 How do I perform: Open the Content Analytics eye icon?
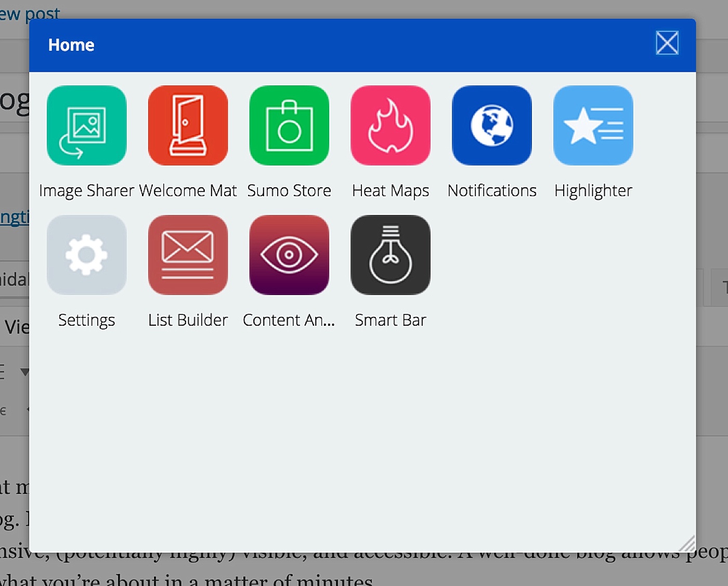pos(289,255)
